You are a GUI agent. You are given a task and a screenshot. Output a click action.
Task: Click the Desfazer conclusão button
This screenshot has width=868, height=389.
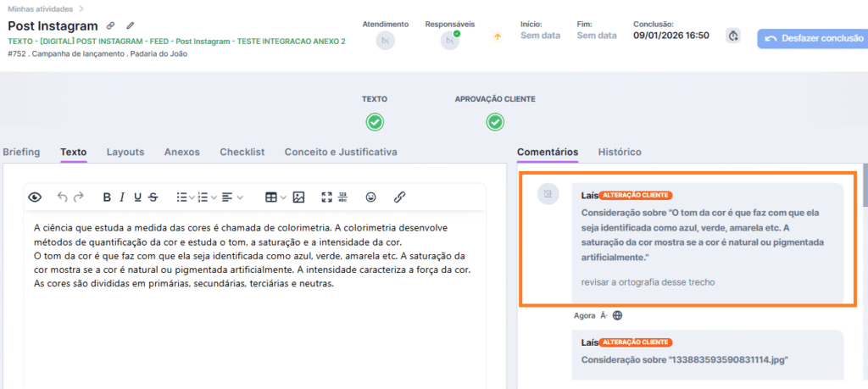point(811,38)
